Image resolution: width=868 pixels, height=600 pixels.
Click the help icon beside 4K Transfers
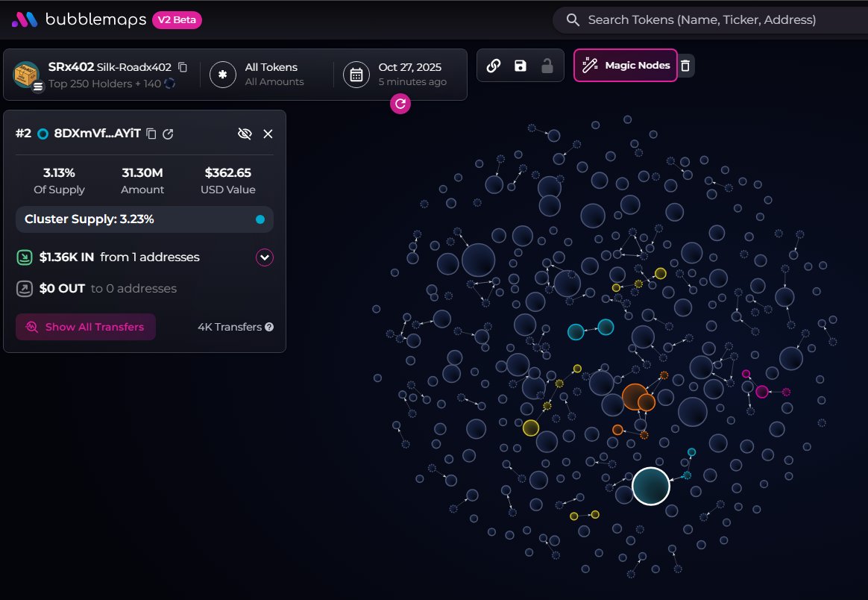coord(269,327)
